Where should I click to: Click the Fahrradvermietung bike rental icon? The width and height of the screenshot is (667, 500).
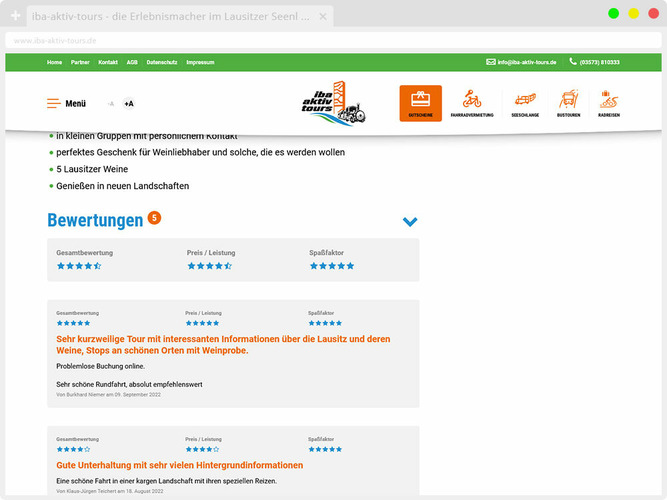coord(472,102)
